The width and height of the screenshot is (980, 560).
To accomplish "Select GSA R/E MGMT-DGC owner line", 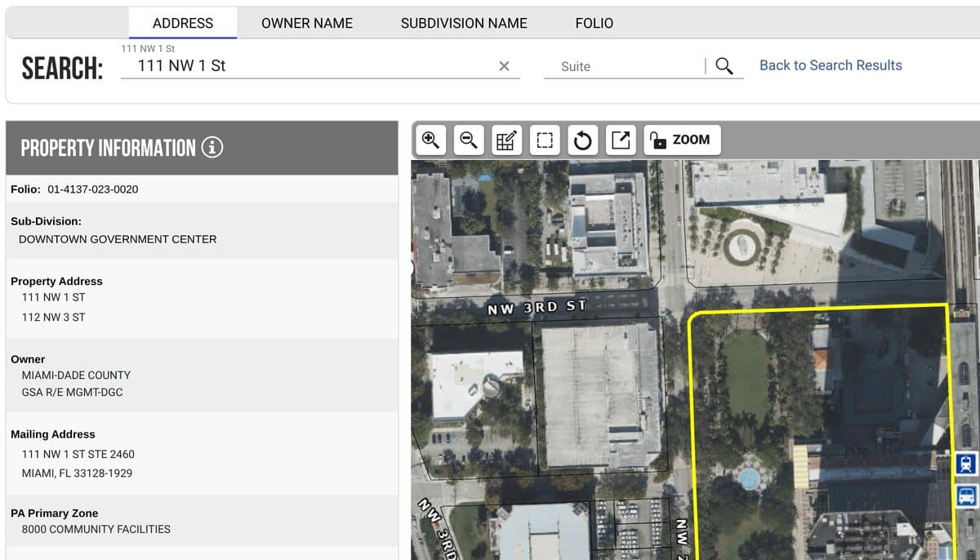I will (73, 392).
